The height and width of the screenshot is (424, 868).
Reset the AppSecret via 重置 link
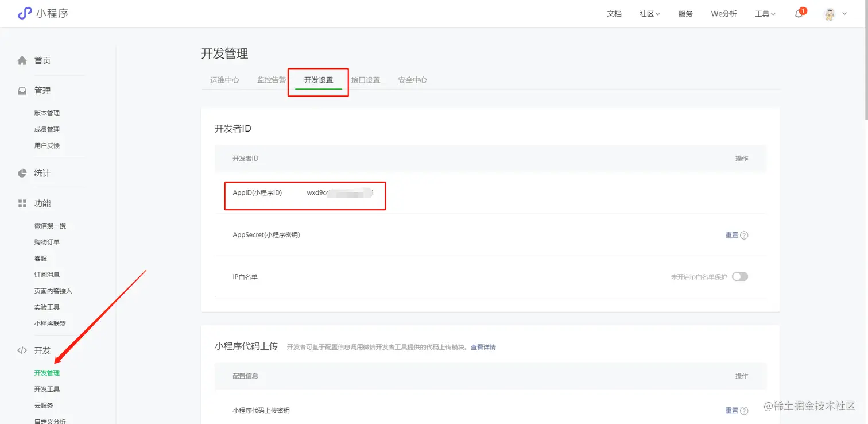tap(732, 235)
